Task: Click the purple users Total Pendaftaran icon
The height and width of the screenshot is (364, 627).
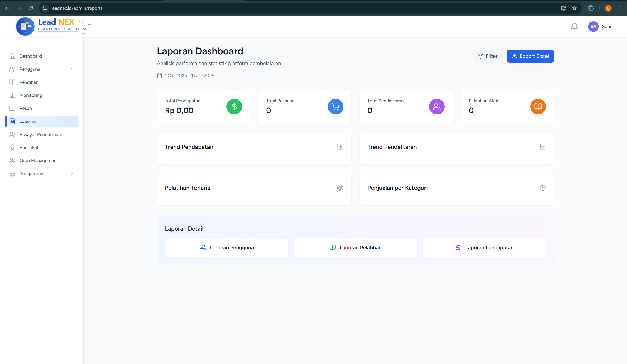Action: pos(437,107)
